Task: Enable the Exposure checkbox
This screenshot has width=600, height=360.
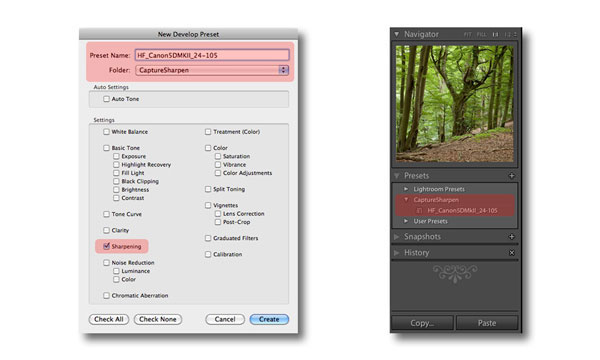Action: (116, 156)
